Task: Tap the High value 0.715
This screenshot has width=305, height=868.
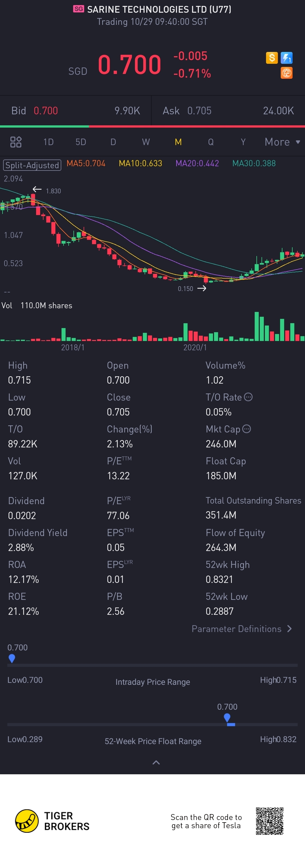Action: tap(19, 380)
